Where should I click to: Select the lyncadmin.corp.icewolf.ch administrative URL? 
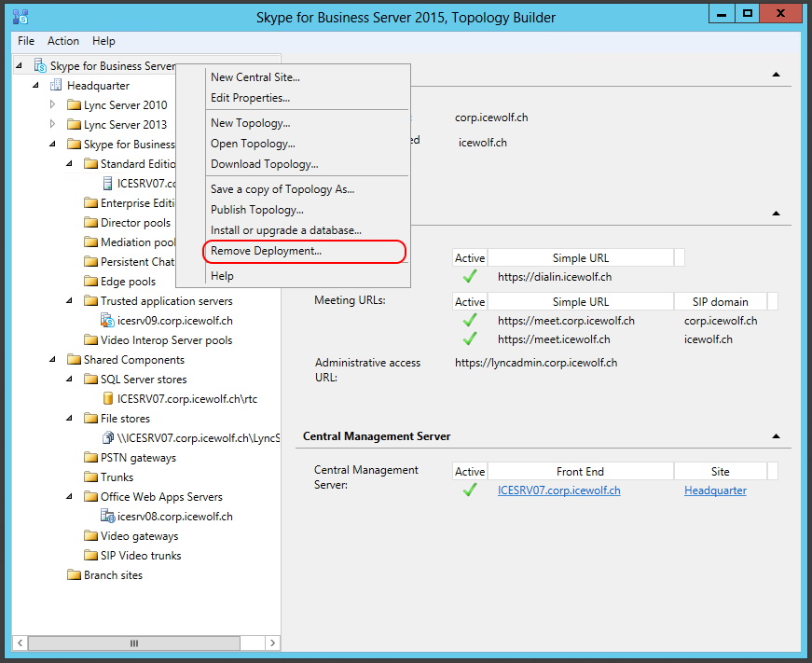coord(536,363)
